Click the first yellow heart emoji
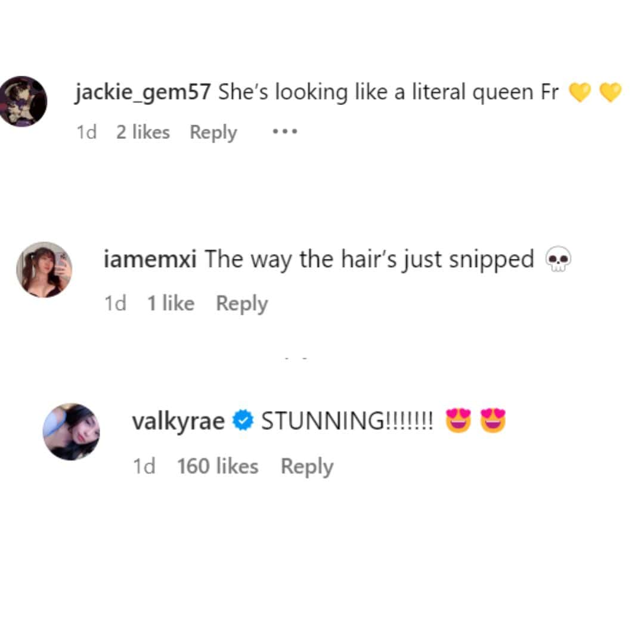The height and width of the screenshot is (644, 644). (x=580, y=92)
